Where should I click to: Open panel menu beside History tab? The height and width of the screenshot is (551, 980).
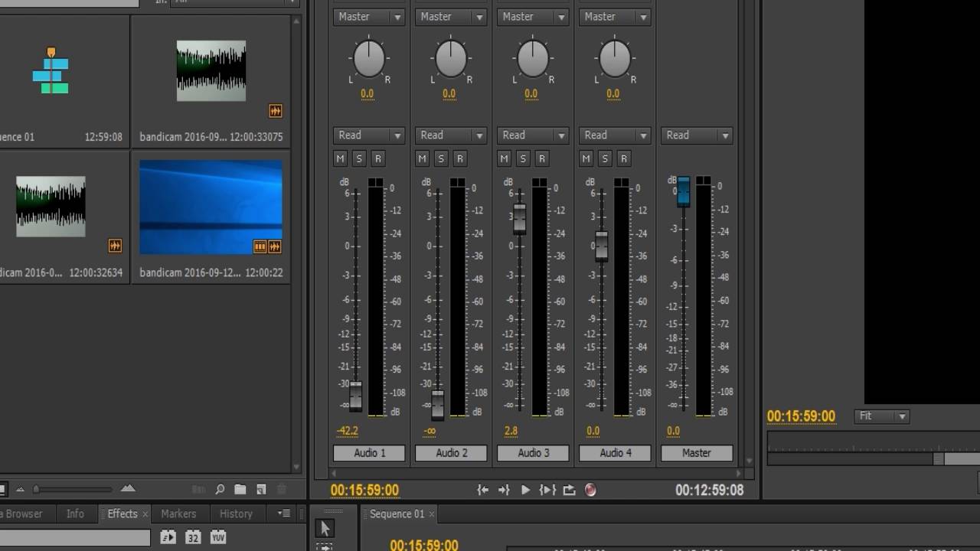click(284, 514)
